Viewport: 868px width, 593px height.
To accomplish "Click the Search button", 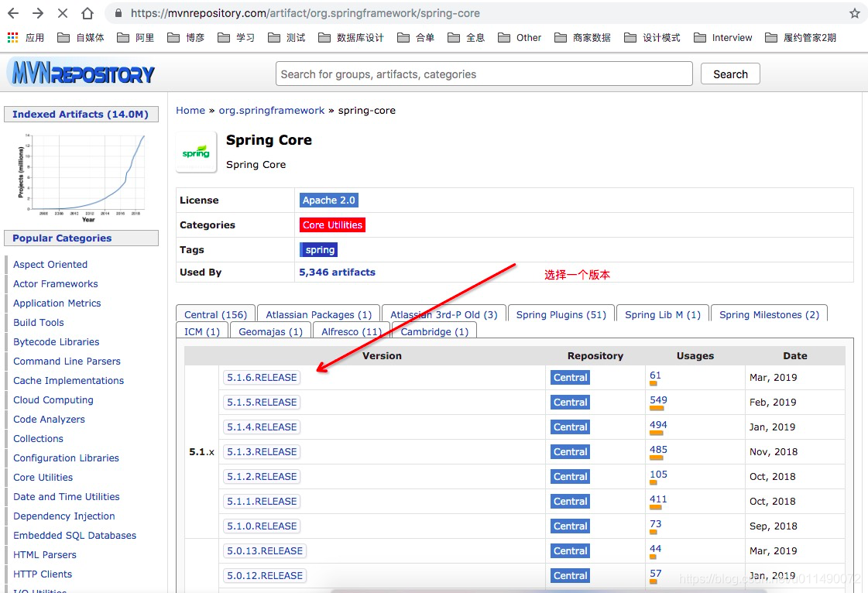I will (x=730, y=74).
